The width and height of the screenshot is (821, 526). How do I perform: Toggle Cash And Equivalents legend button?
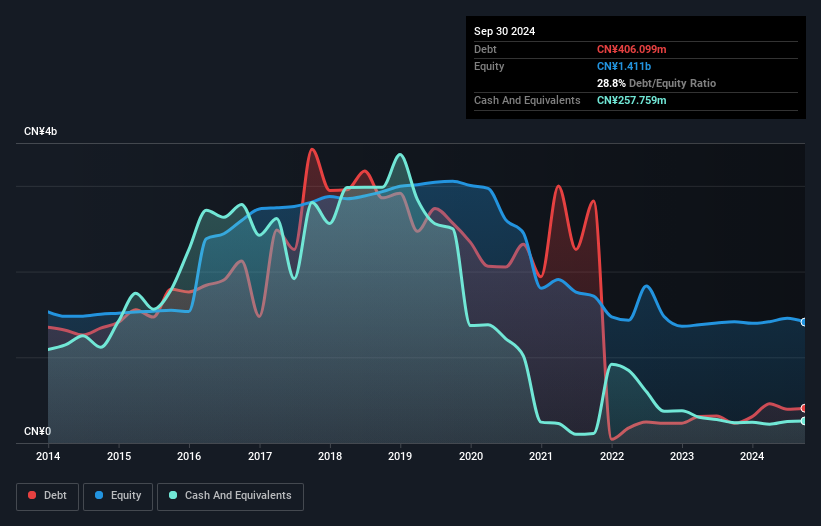(230, 496)
